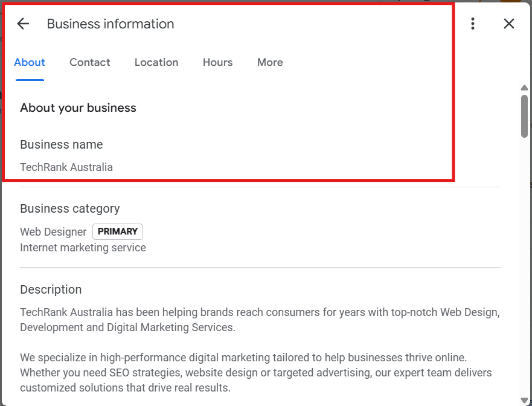Switch to the Contact tab
The width and height of the screenshot is (532, 406).
(x=90, y=62)
